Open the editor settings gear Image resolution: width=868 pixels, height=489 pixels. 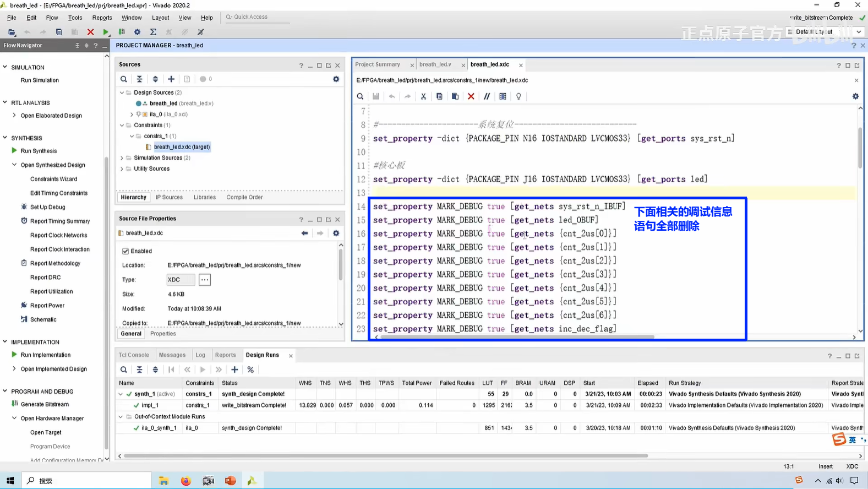pyautogui.click(x=855, y=96)
